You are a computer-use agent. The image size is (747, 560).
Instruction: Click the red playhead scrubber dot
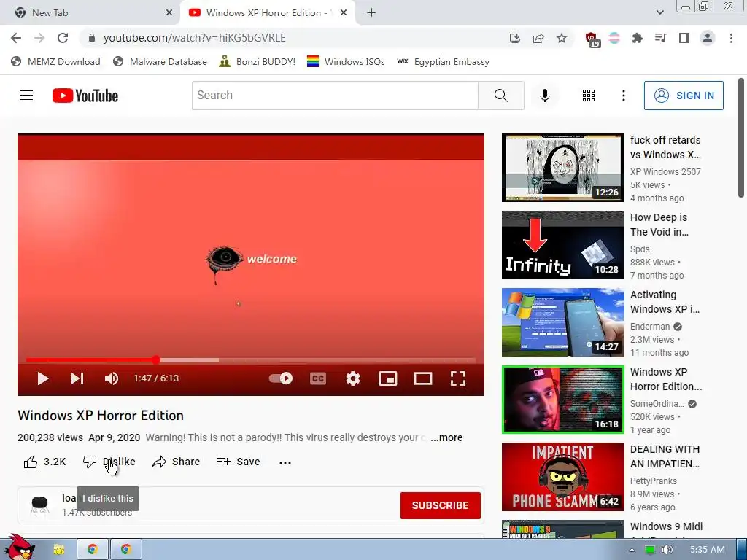point(156,360)
